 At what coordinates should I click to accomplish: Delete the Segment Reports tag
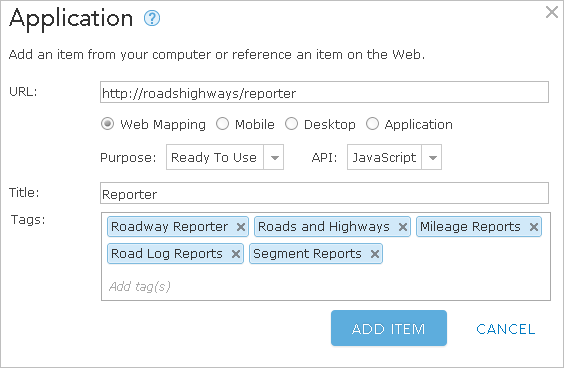(374, 254)
